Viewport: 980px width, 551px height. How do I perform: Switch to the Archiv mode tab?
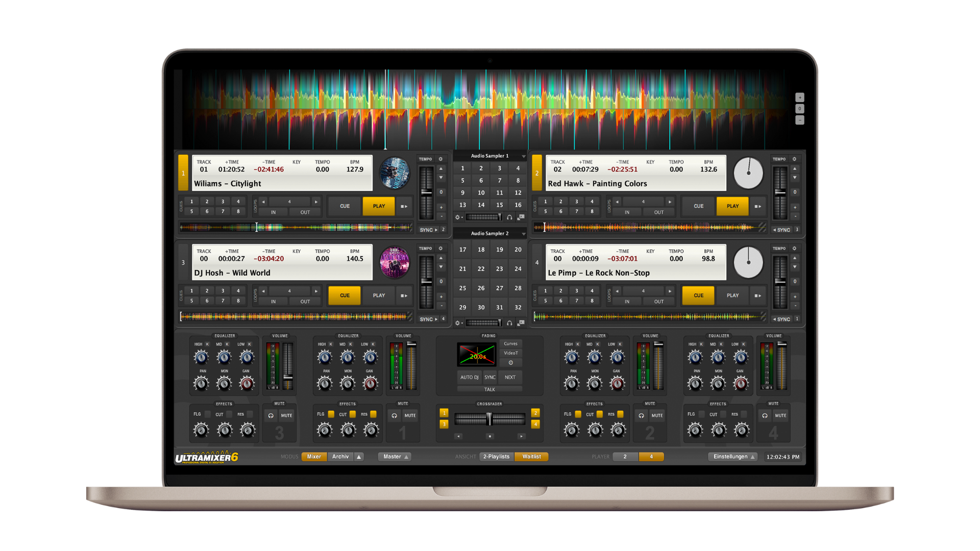click(x=340, y=457)
